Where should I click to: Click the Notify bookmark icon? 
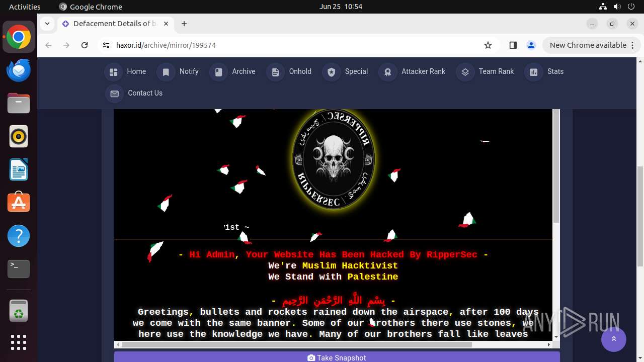tap(166, 72)
